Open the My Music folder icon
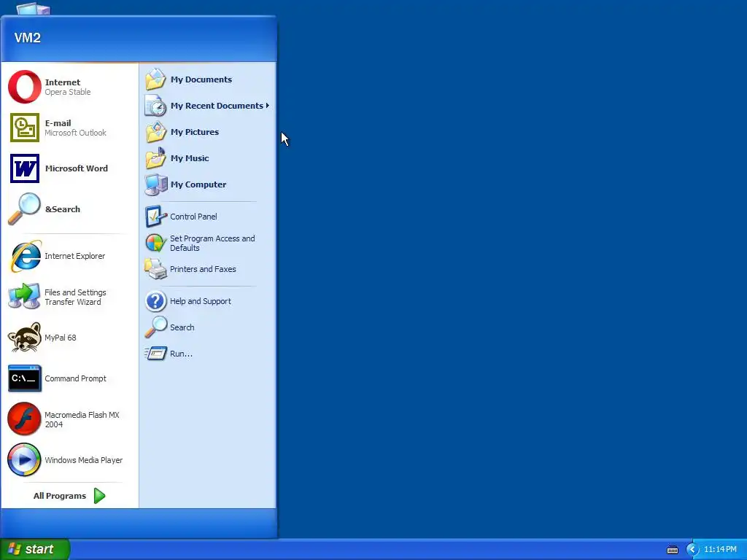This screenshot has height=560, width=747. pyautogui.click(x=156, y=158)
